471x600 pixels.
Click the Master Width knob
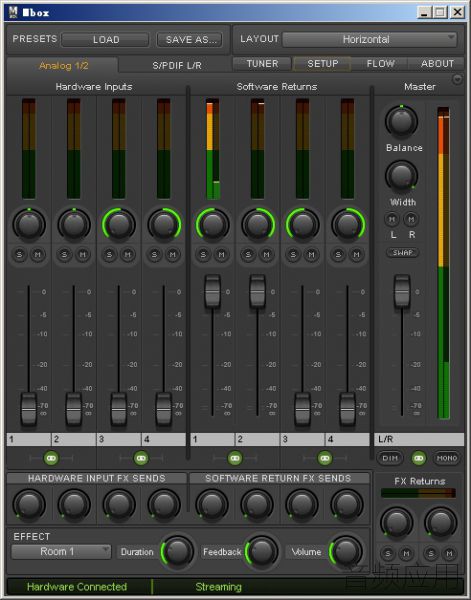401,176
